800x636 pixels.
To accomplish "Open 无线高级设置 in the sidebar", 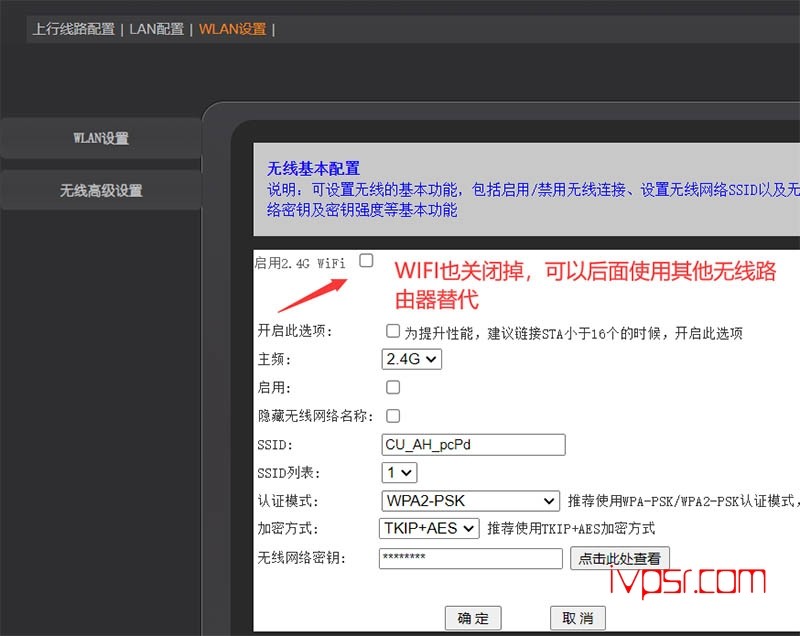I will click(101, 191).
